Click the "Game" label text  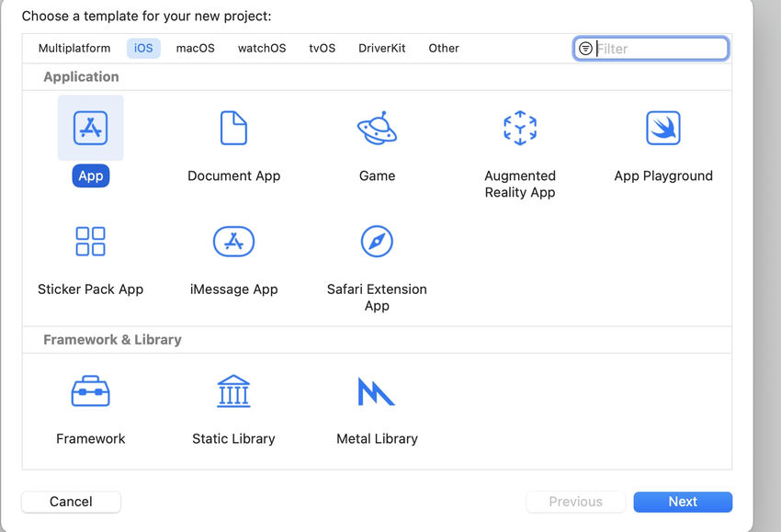tap(377, 175)
